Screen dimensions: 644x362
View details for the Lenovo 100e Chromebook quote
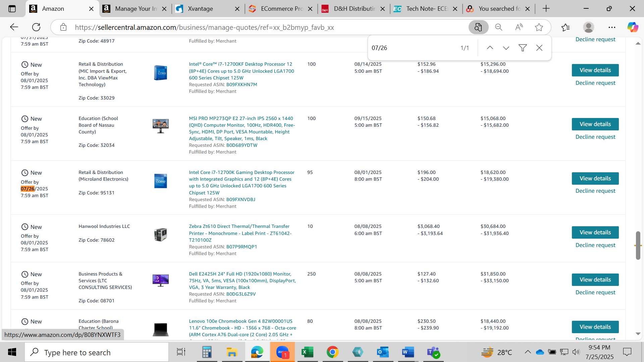pos(595,327)
